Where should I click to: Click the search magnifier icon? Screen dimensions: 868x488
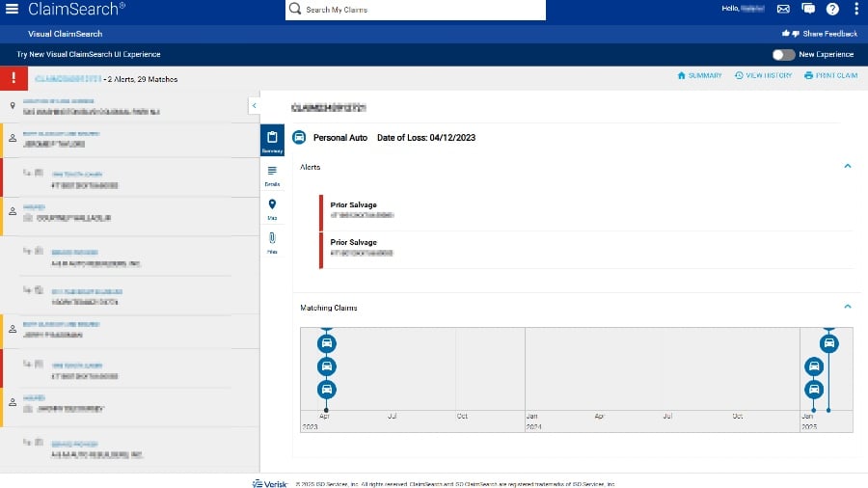295,9
